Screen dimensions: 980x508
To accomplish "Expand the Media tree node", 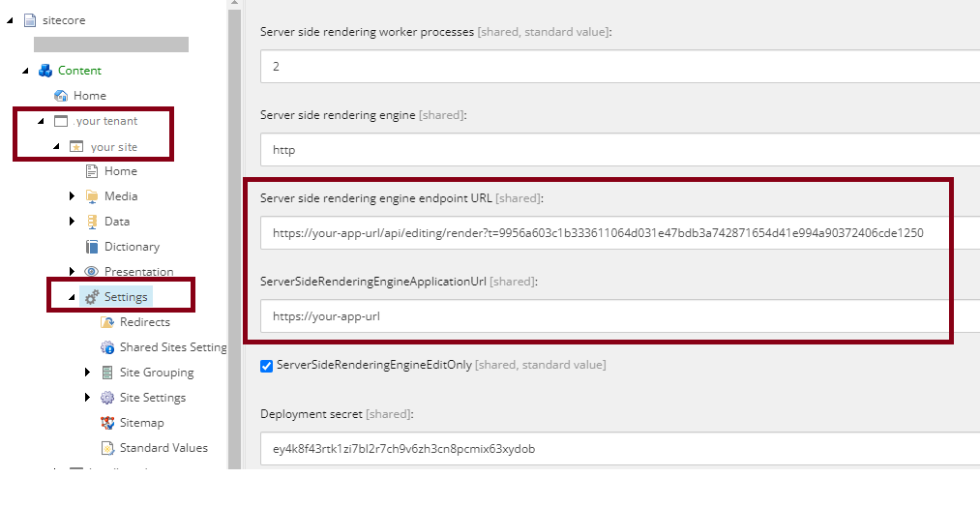I will pyautogui.click(x=73, y=196).
